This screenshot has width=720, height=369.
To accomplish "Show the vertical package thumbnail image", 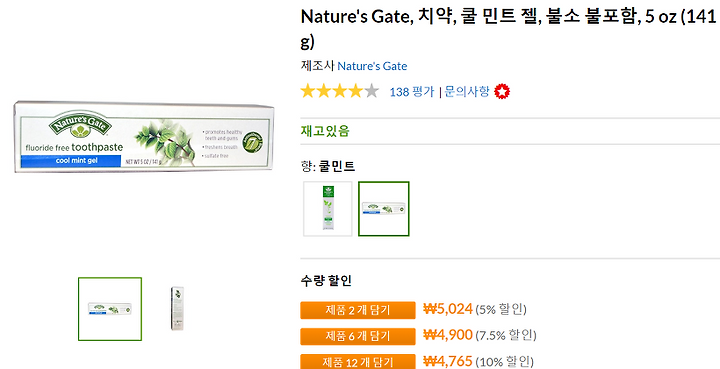I will pyautogui.click(x=177, y=308).
